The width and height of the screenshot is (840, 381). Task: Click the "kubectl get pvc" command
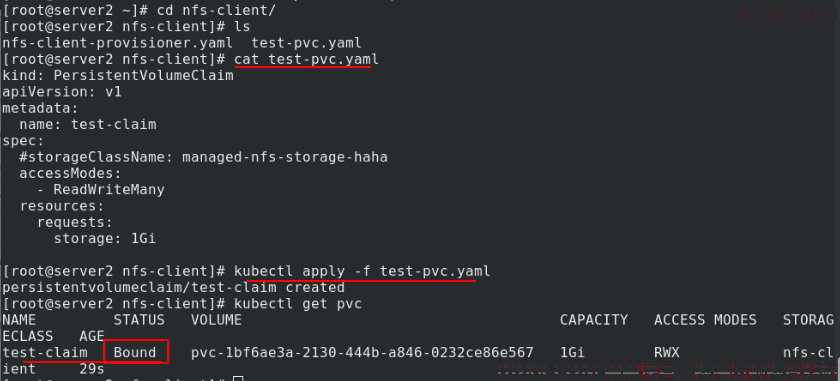tap(298, 304)
